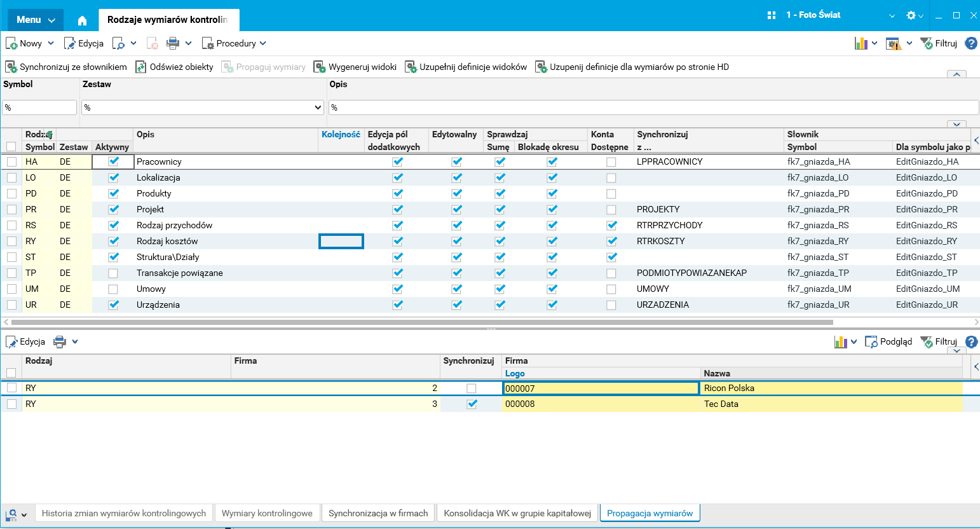Viewport: 980px width, 529px height.
Task: Click Odśwież obiekty toolbar icon
Action: (x=141, y=67)
